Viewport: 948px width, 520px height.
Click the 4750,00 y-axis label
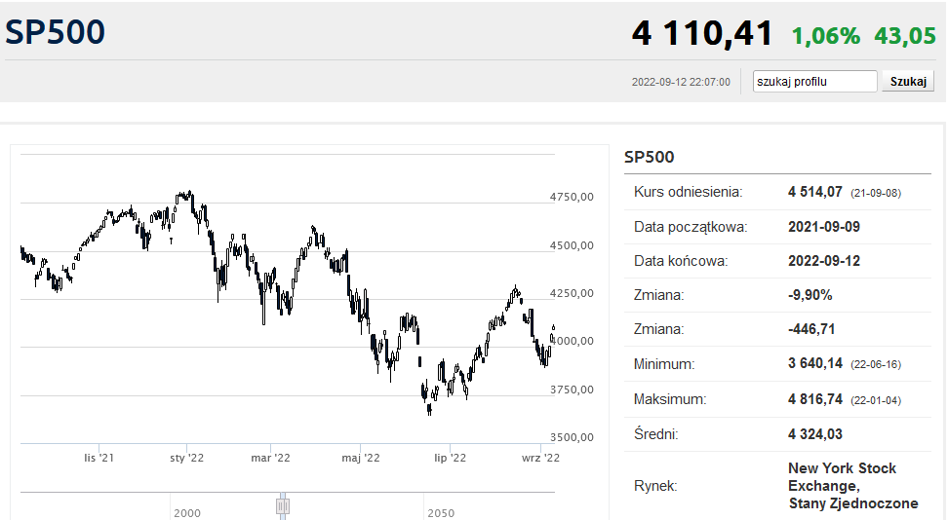pyautogui.click(x=571, y=197)
